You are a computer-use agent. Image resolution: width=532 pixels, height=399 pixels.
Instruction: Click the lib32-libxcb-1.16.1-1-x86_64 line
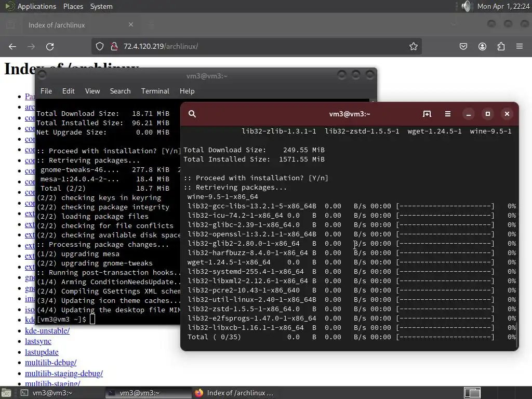click(352, 328)
